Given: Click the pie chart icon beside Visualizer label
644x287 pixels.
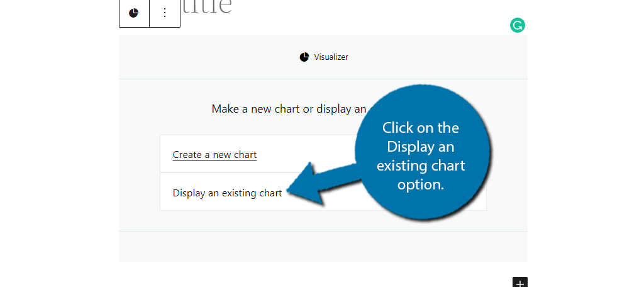Looking at the screenshot, I should 304,57.
